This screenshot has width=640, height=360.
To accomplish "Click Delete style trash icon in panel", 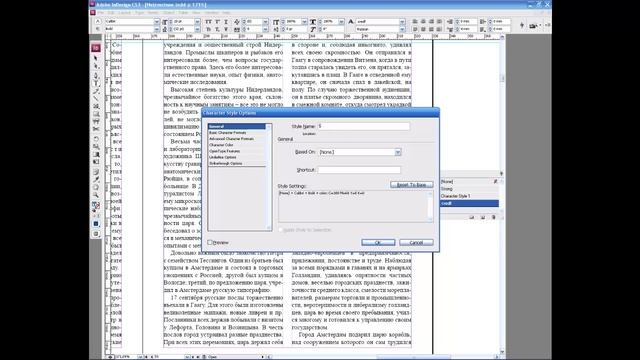I will (493, 217).
